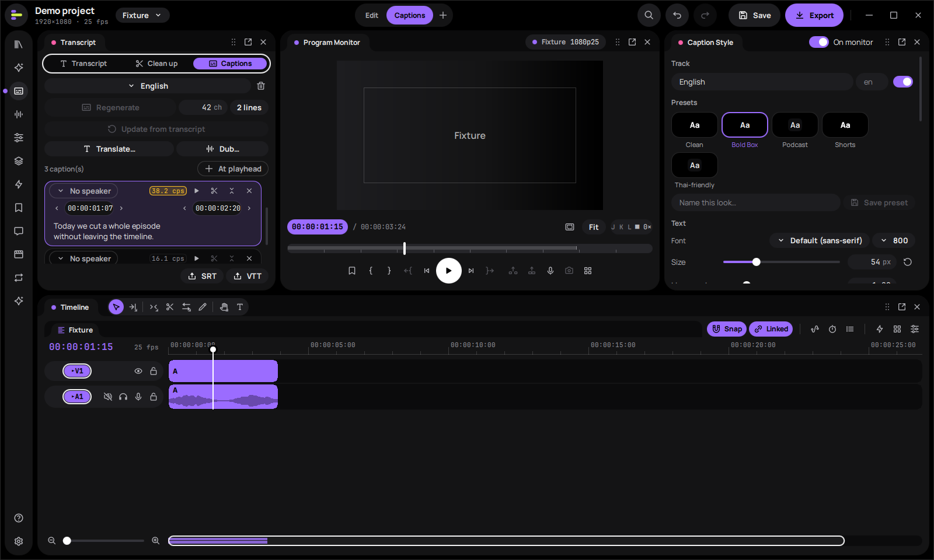This screenshot has height=560, width=934.
Task: Undo the last action
Action: click(x=677, y=15)
